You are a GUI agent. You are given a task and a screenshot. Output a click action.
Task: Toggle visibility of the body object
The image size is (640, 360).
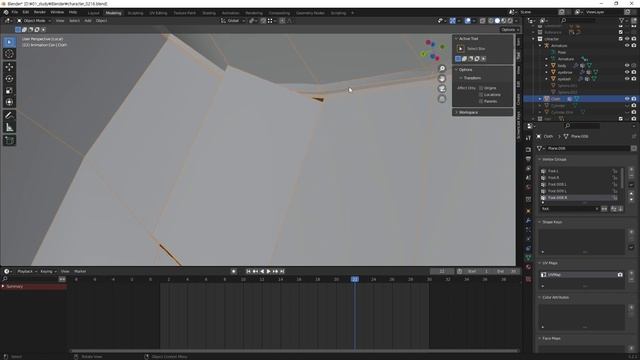pos(627,65)
